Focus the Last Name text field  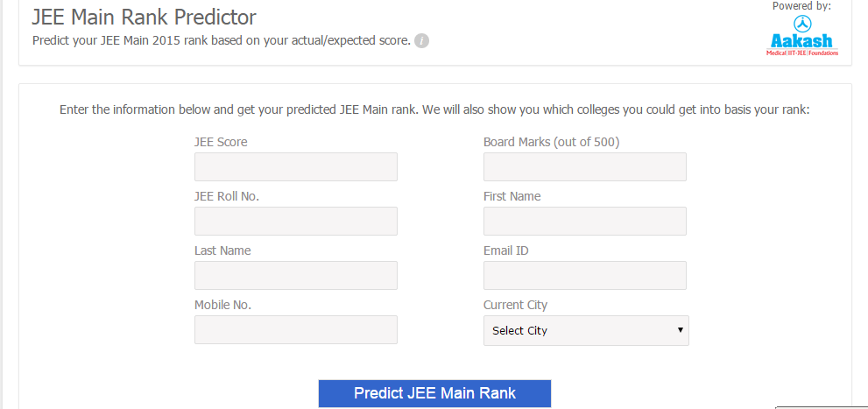295,275
